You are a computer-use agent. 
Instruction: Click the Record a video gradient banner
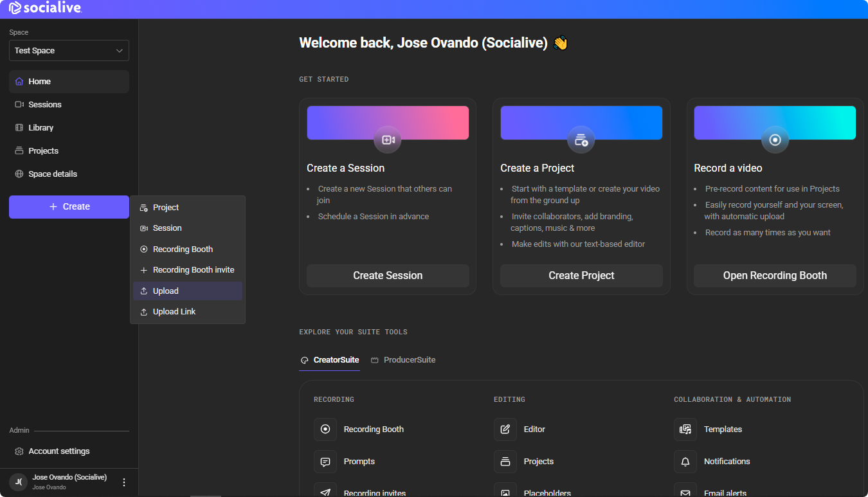(775, 123)
